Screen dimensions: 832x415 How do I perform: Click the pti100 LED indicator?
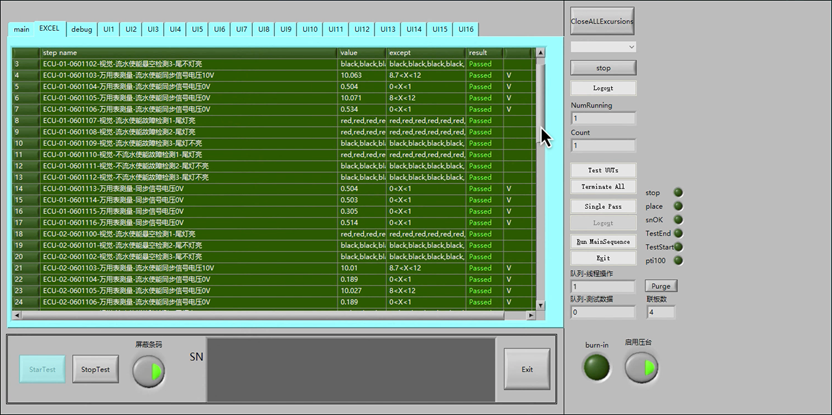click(x=679, y=260)
